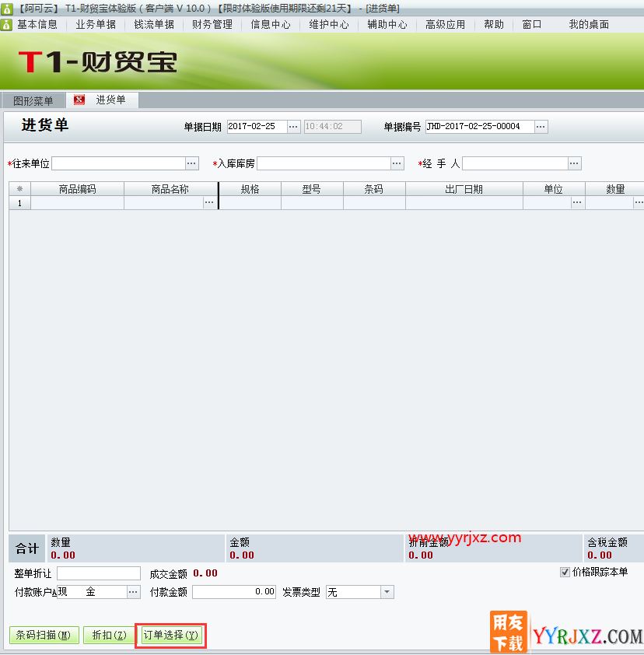Image resolution: width=644 pixels, height=655 pixels.
Task: Focus the 入库库房 input field
Action: pyautogui.click(x=324, y=163)
